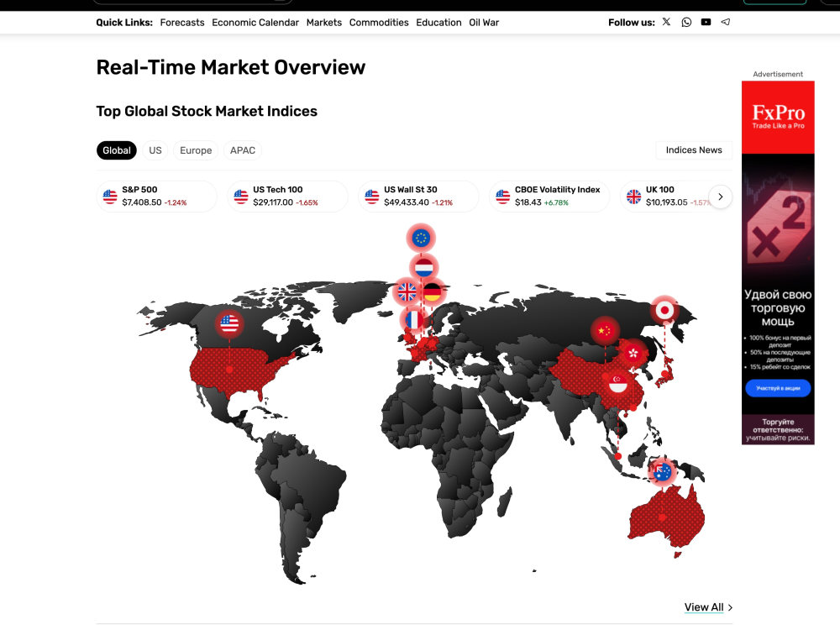The image size is (840, 630).
Task: Click the Hong Kong flag marker on map
Action: [633, 353]
